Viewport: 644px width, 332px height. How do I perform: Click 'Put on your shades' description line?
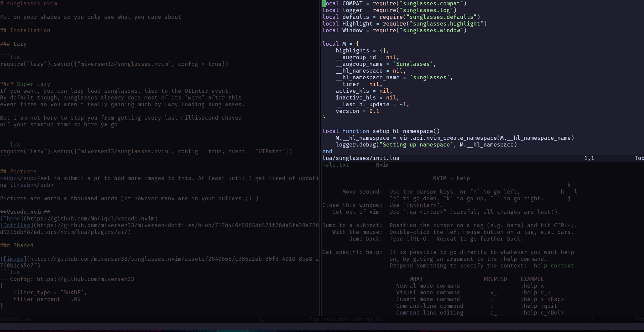coord(91,17)
